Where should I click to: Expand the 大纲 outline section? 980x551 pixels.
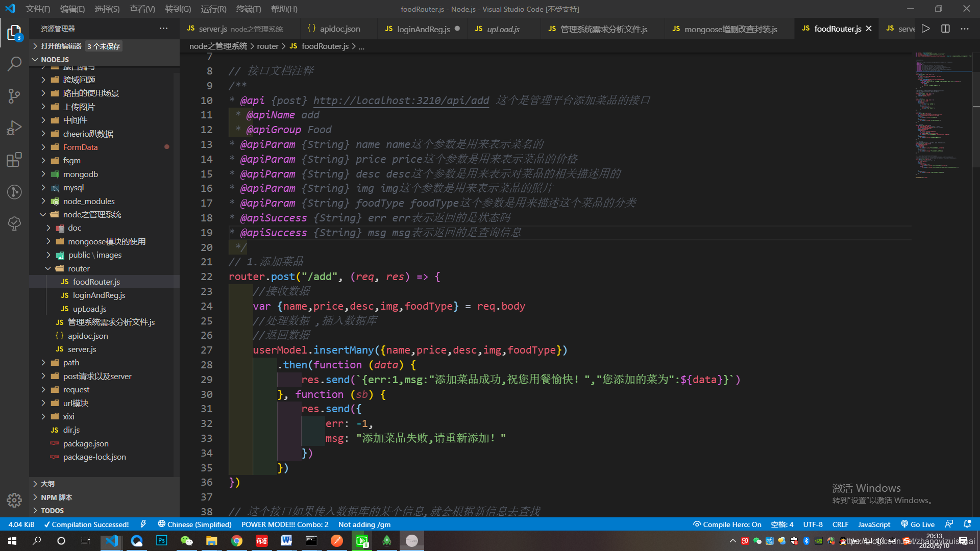[47, 483]
